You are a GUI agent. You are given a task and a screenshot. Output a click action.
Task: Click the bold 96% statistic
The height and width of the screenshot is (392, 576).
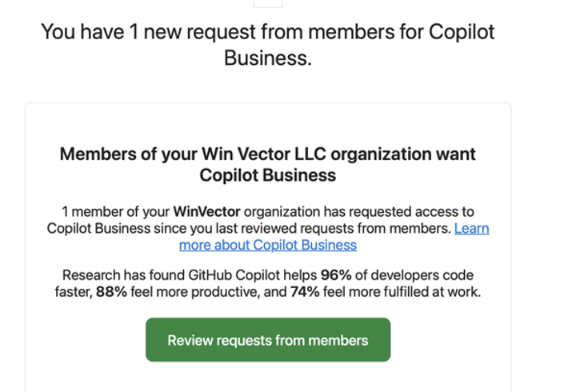tap(336, 275)
